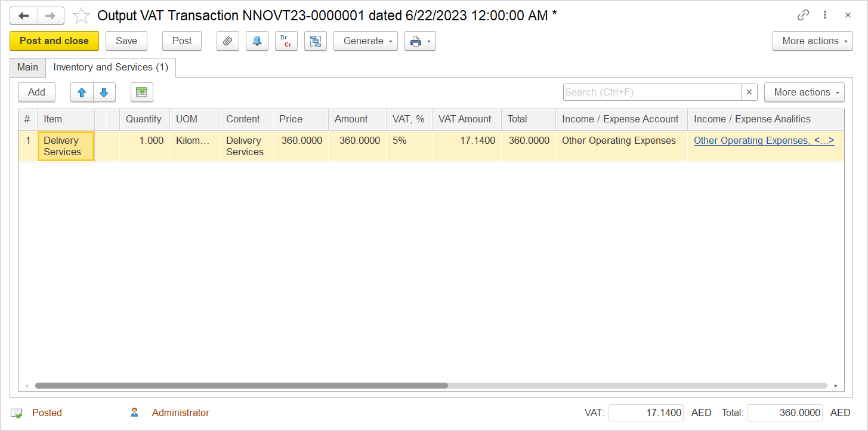Image resolution: width=868 pixels, height=431 pixels.
Task: Go forward with the right arrow button
Action: (51, 16)
